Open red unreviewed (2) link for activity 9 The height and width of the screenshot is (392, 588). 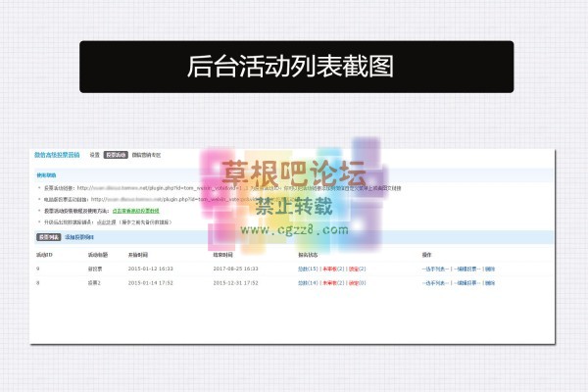point(333,269)
